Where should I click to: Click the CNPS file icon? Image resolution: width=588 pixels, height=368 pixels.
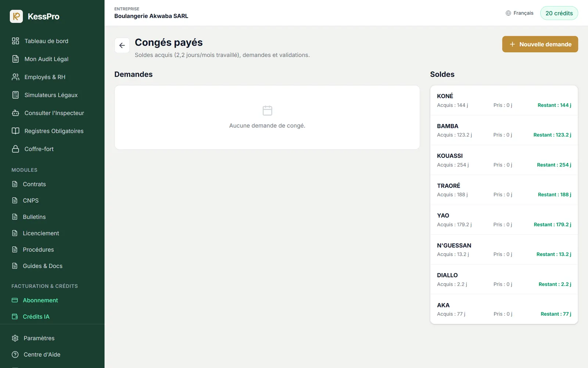click(x=15, y=201)
